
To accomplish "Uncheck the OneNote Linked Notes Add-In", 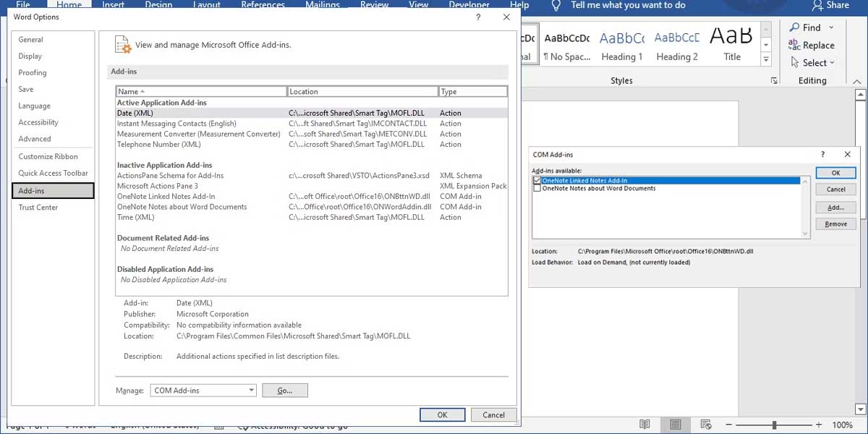I will (536, 180).
